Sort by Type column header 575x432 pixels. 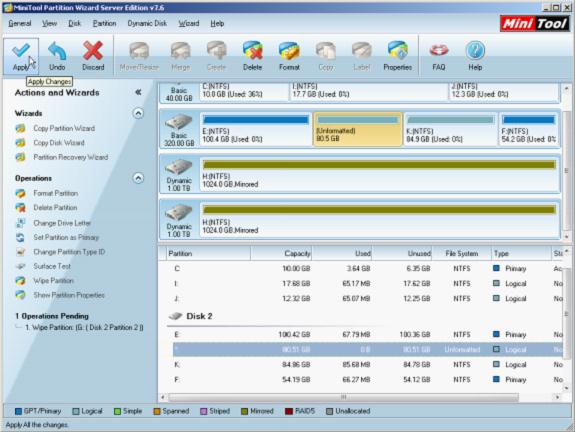[x=521, y=253]
